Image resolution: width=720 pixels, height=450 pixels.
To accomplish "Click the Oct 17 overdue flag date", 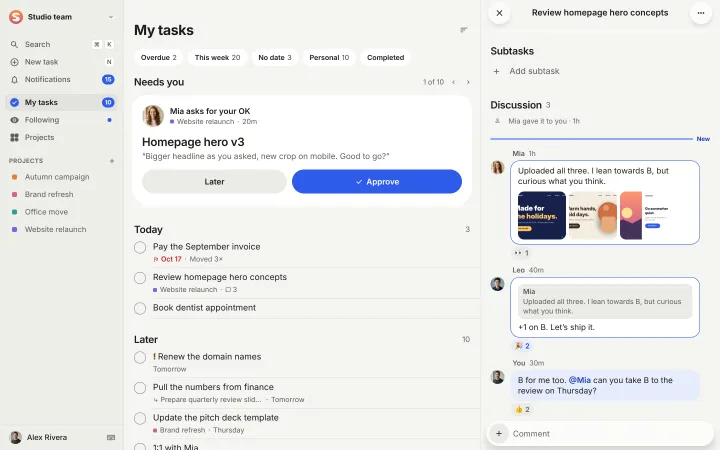I will pos(167,259).
